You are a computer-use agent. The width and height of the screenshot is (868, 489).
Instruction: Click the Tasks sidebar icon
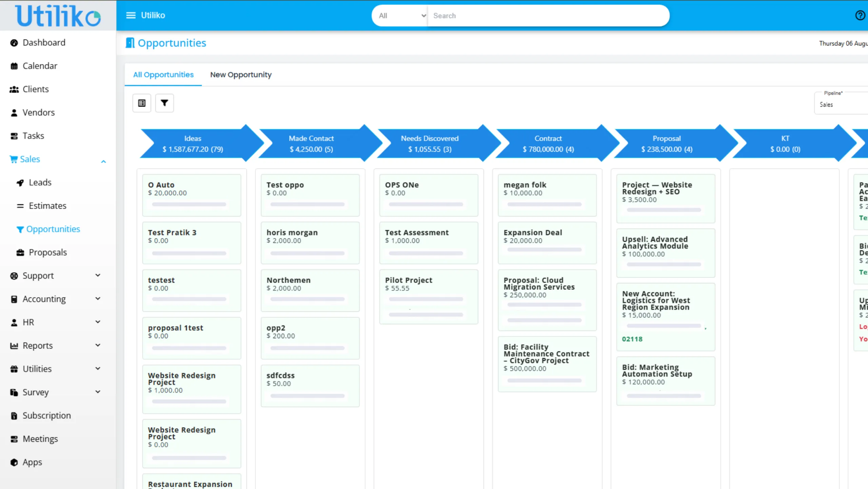[14, 136]
